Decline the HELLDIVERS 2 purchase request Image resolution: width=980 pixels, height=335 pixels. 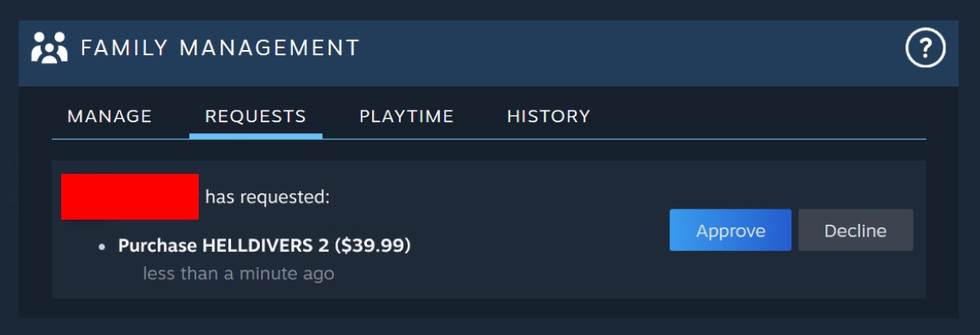tap(855, 230)
